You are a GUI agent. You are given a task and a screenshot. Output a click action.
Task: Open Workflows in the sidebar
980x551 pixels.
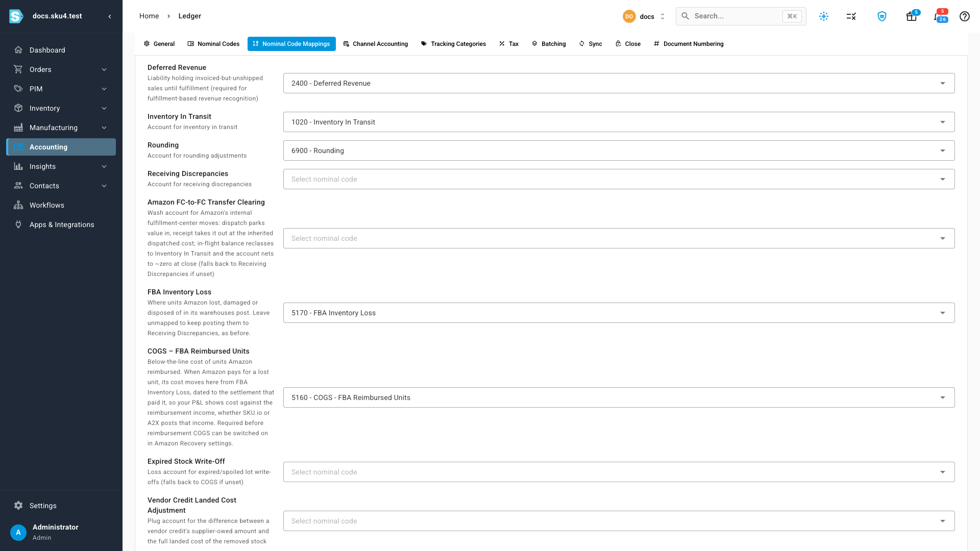point(61,205)
